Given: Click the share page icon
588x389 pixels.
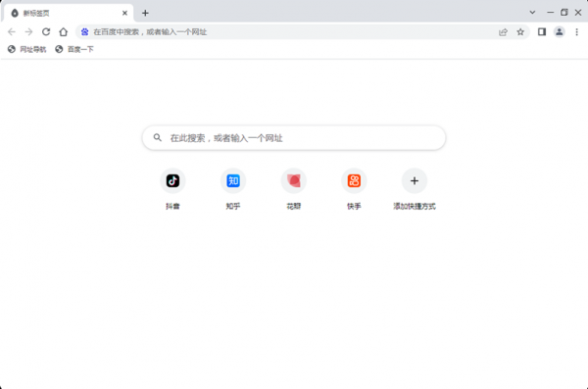Looking at the screenshot, I should tap(503, 32).
